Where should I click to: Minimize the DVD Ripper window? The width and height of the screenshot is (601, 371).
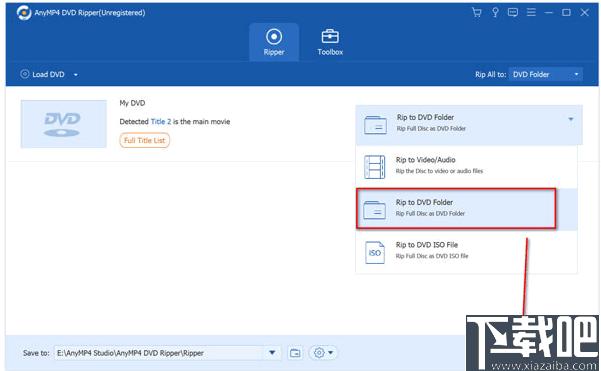tap(548, 13)
